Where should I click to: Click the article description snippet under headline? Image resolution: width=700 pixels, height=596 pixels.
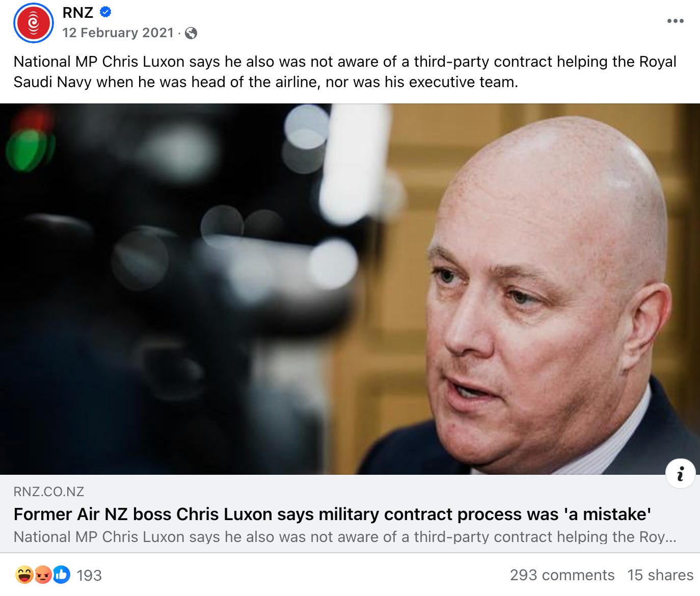345,537
